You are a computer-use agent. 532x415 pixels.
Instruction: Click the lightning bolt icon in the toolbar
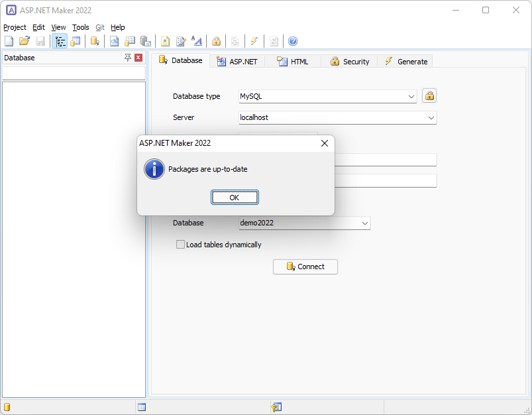click(254, 41)
